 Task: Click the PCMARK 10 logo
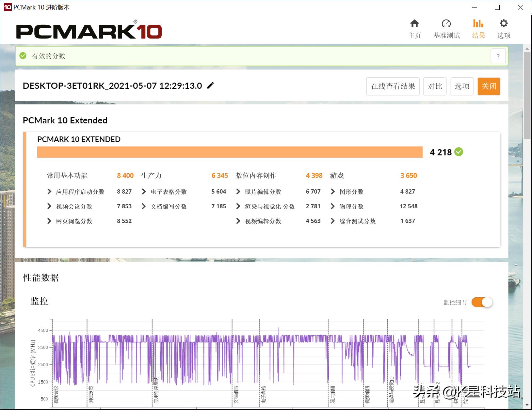[x=89, y=30]
